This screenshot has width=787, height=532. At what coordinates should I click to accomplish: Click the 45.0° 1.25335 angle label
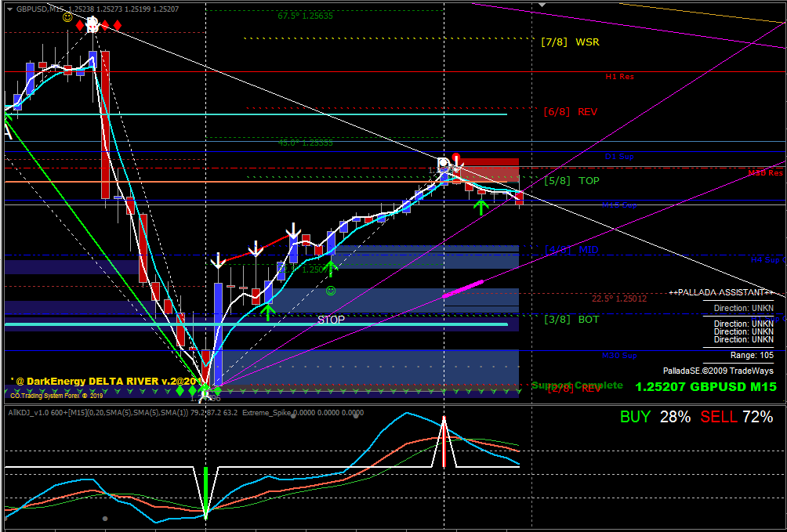(305, 143)
